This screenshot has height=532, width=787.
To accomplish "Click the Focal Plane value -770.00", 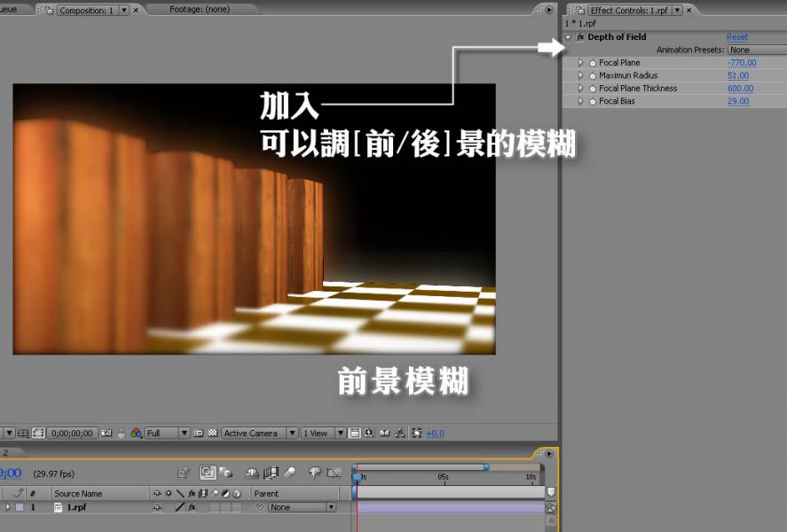I will (742, 62).
